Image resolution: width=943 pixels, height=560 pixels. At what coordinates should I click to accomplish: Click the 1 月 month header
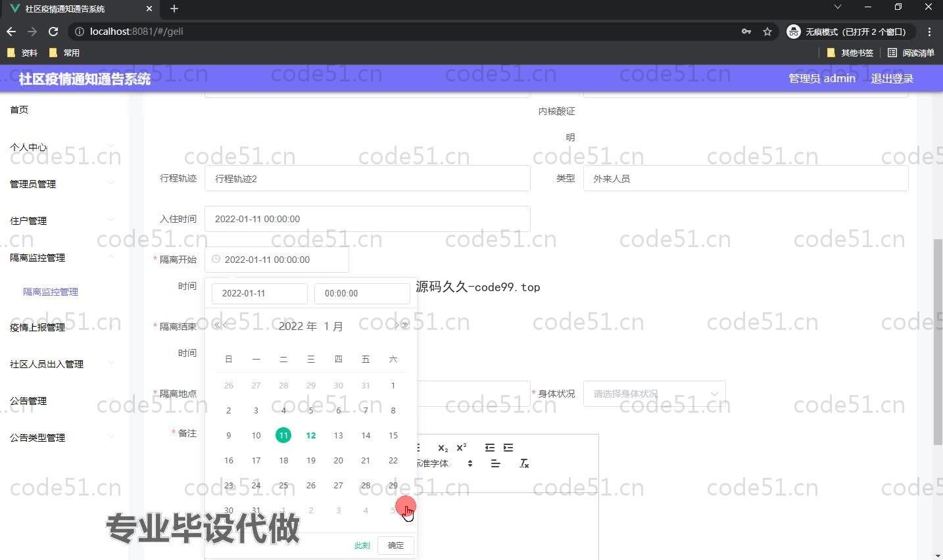(333, 326)
